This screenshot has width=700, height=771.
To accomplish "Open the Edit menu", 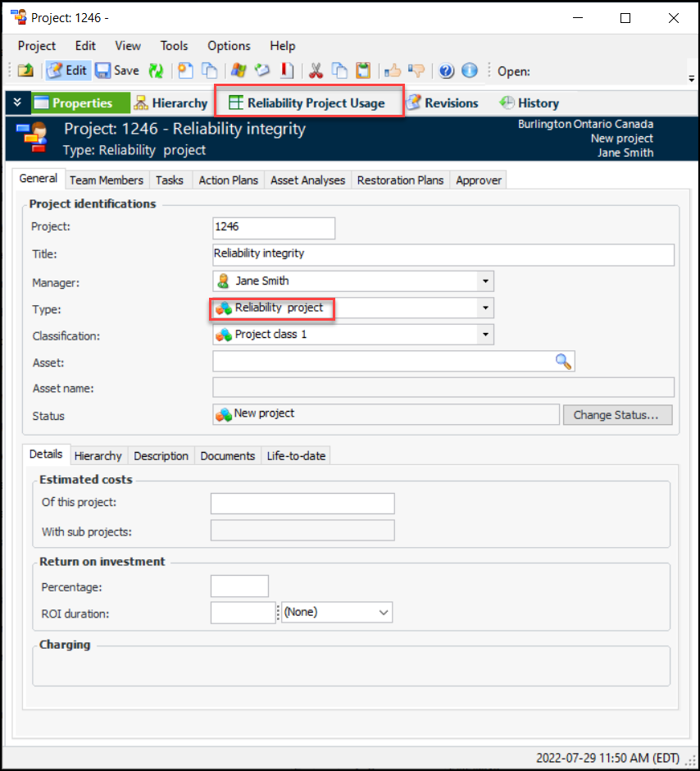I will pos(85,46).
